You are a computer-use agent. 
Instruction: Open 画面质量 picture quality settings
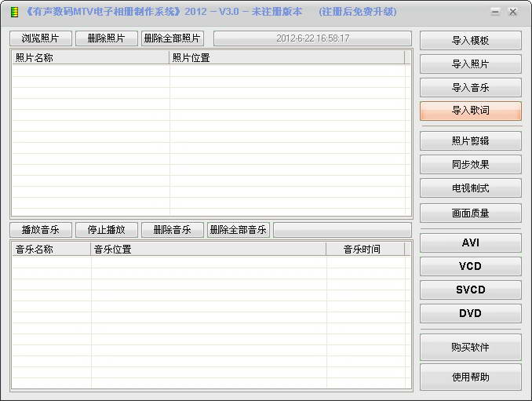471,213
